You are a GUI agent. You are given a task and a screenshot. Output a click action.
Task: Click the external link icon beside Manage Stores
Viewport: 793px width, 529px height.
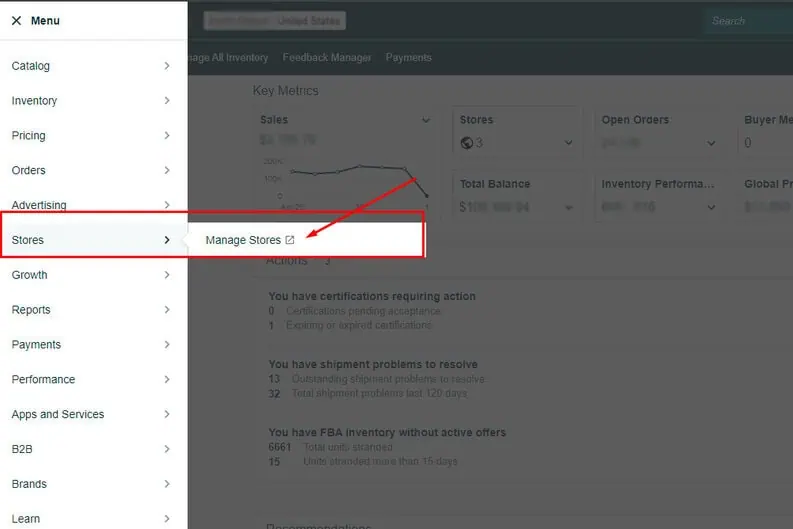pyautogui.click(x=290, y=240)
